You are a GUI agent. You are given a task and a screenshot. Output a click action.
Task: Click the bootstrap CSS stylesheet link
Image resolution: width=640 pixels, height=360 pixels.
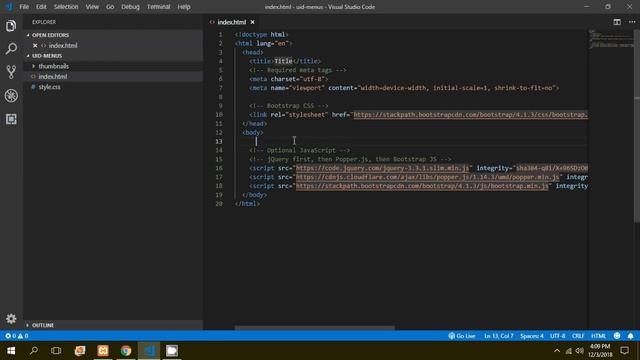click(x=470, y=115)
